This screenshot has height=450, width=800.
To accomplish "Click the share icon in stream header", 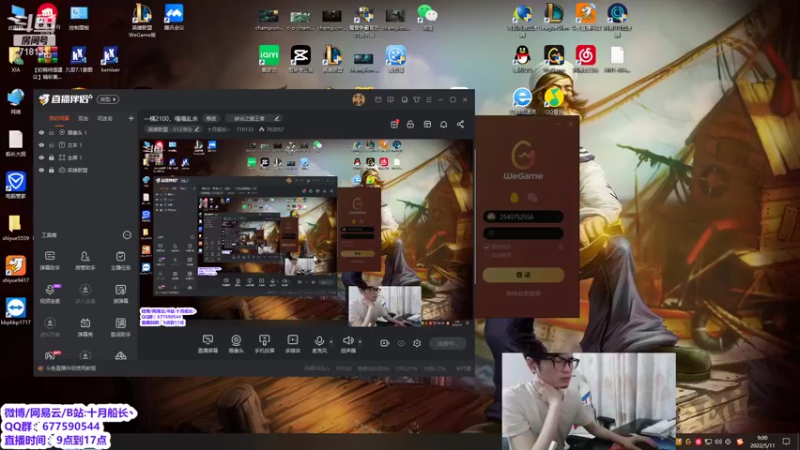I will (460, 124).
